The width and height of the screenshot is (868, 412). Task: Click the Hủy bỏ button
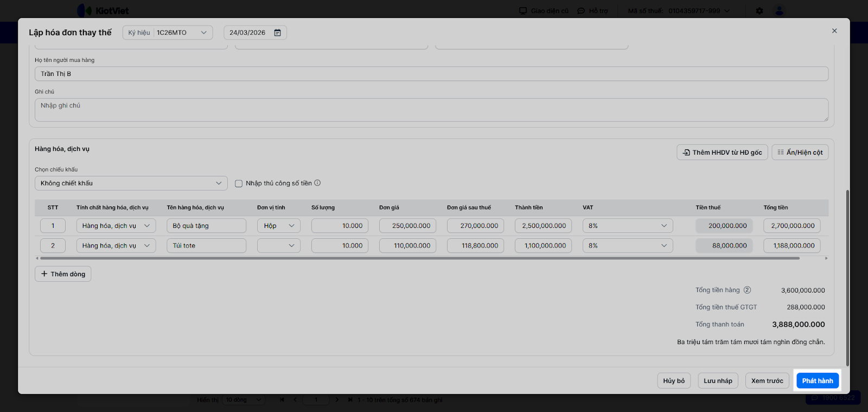click(x=674, y=381)
